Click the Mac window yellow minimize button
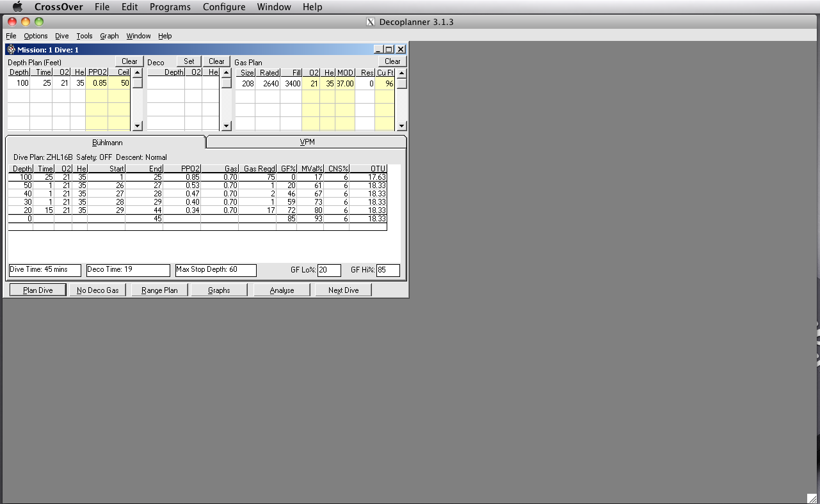Screen dimensions: 820x504 [26, 22]
